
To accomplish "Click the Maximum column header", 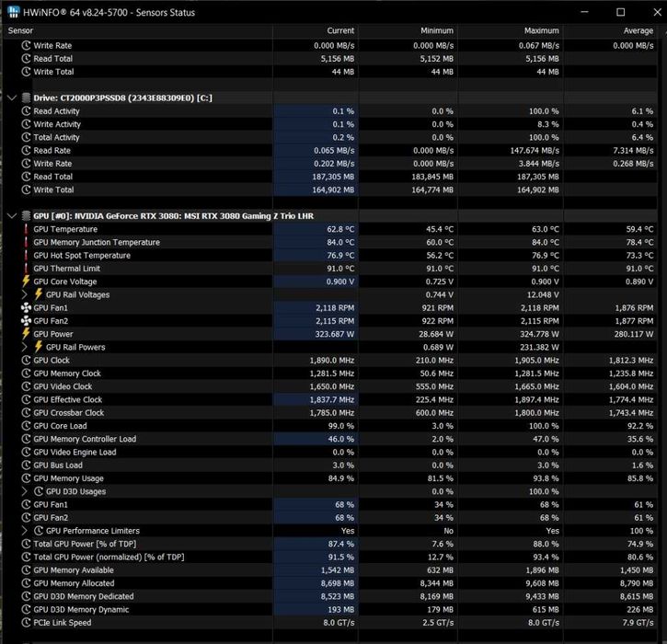I will tap(511, 30).
